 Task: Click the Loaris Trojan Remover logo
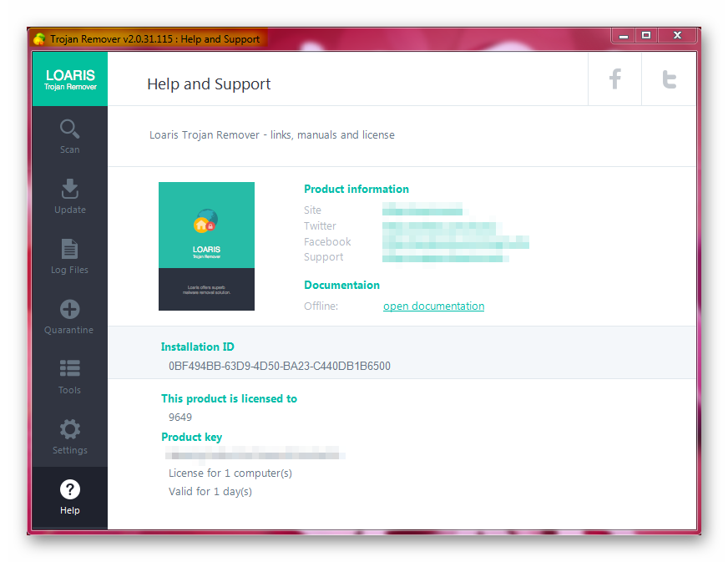(70, 79)
